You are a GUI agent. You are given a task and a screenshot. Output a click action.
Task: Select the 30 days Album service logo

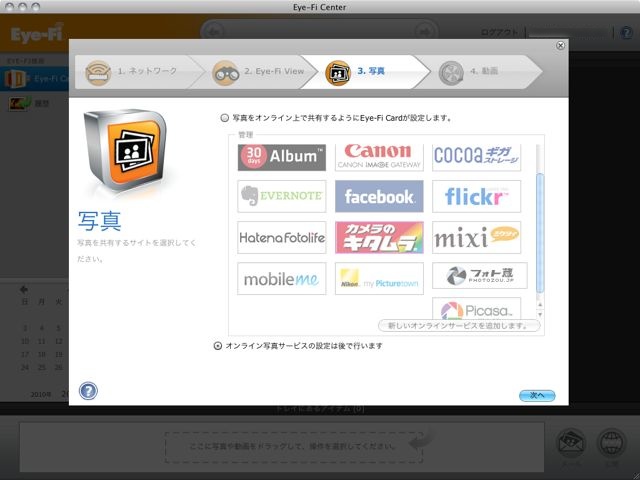coord(282,157)
